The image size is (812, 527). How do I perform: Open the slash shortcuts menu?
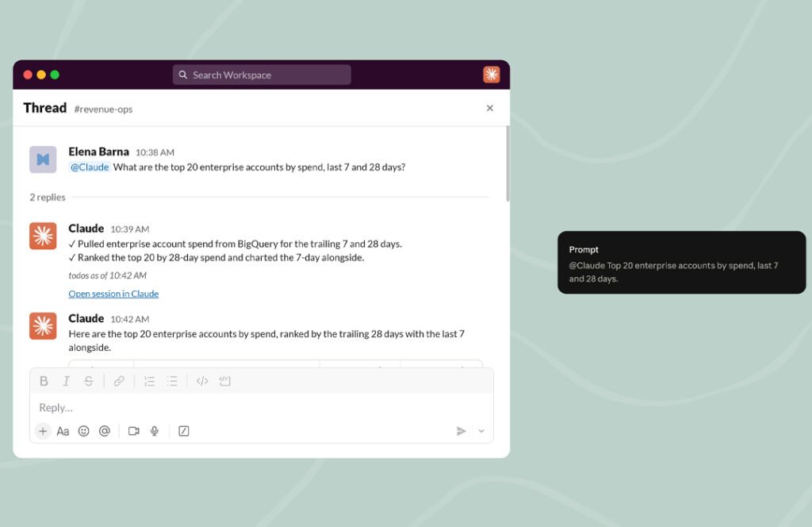184,431
